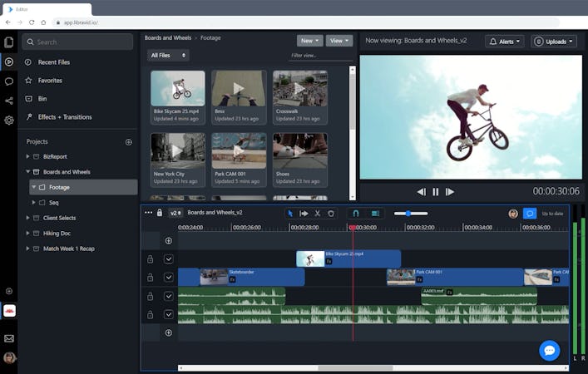588x374 pixels.
Task: Lock the bottom music audio track
Action: tap(150, 314)
